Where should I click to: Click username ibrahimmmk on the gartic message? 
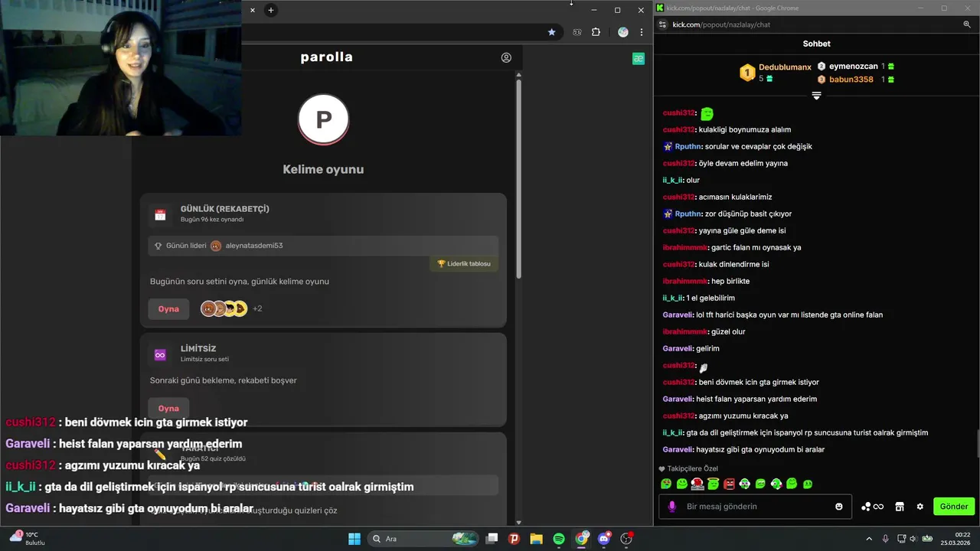[685, 248]
